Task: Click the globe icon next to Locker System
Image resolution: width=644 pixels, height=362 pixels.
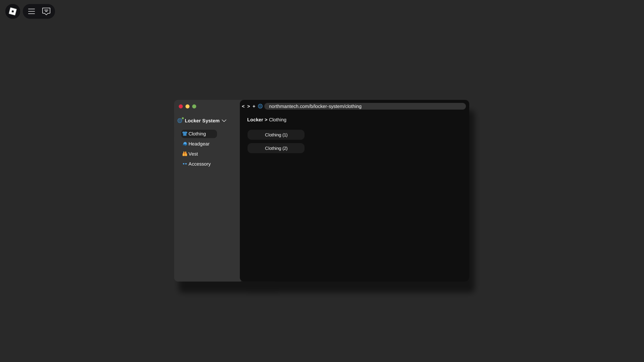Action: pos(180,121)
